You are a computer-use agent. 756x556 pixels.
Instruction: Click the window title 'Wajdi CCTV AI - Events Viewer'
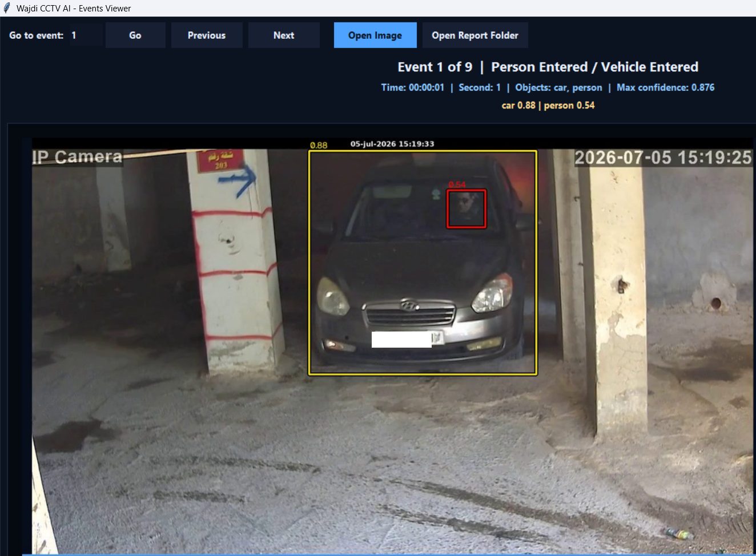pos(74,8)
